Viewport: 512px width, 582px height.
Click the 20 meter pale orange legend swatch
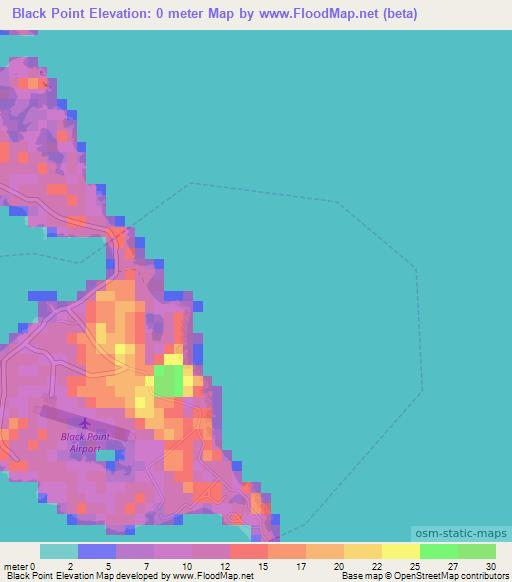point(363,551)
